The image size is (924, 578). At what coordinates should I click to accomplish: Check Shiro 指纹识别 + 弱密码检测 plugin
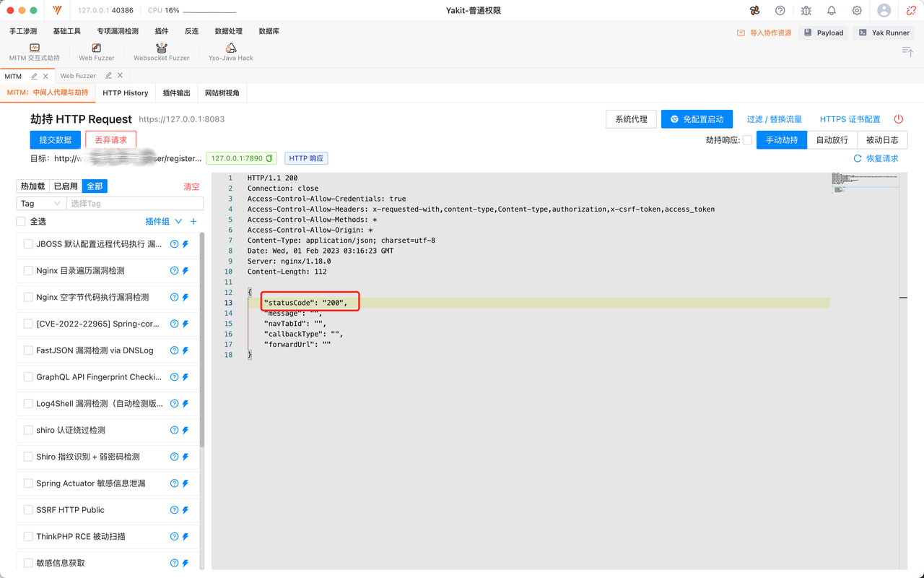(28, 457)
